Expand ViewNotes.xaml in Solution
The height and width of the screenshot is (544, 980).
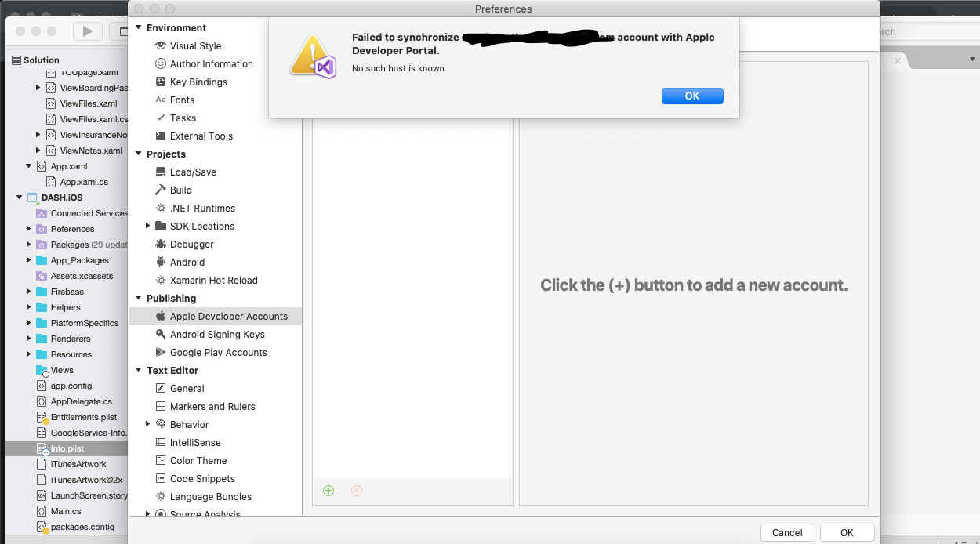38,151
